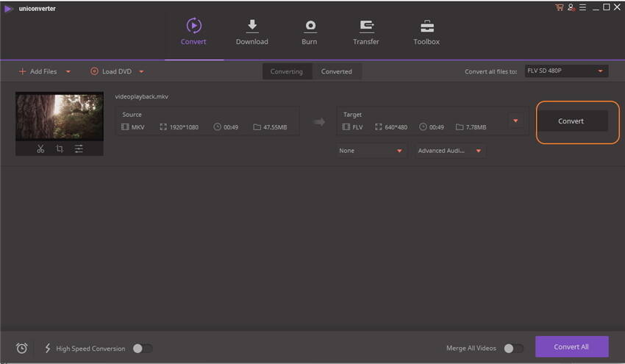Click the videoplayback.mkv file name
625x364 pixels.
(141, 96)
